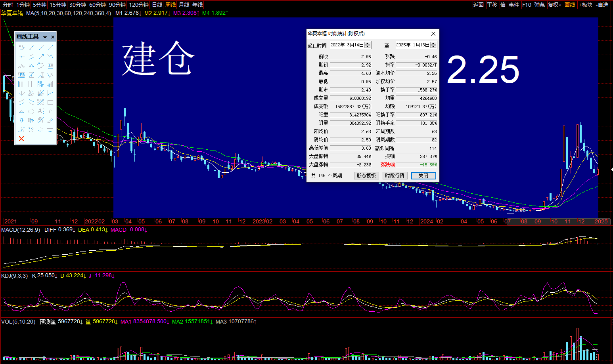Viewport: 613px width, 364px height.
Task: Select the circle shape tool
Action: tap(31, 111)
